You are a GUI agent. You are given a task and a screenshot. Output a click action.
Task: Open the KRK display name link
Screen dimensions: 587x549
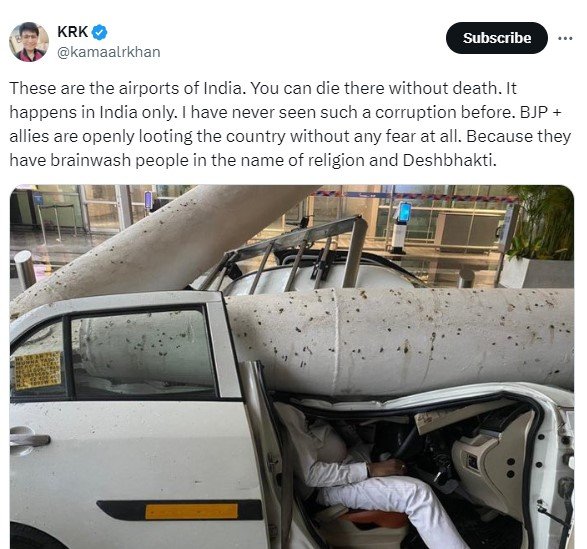tap(73, 32)
